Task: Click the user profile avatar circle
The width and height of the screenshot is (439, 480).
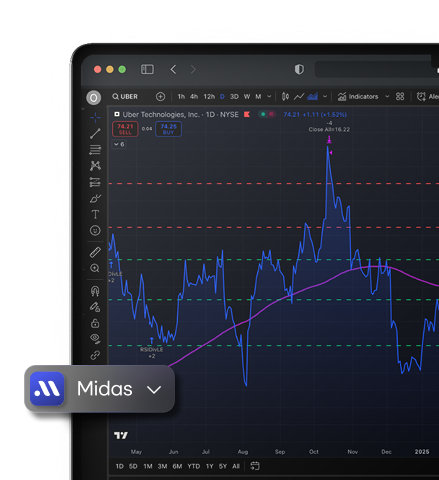Action: [94, 98]
